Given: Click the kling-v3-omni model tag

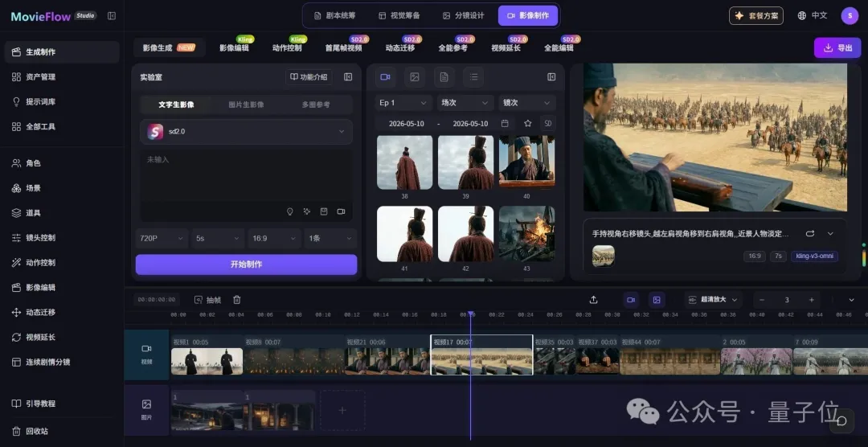Looking at the screenshot, I should point(814,256).
